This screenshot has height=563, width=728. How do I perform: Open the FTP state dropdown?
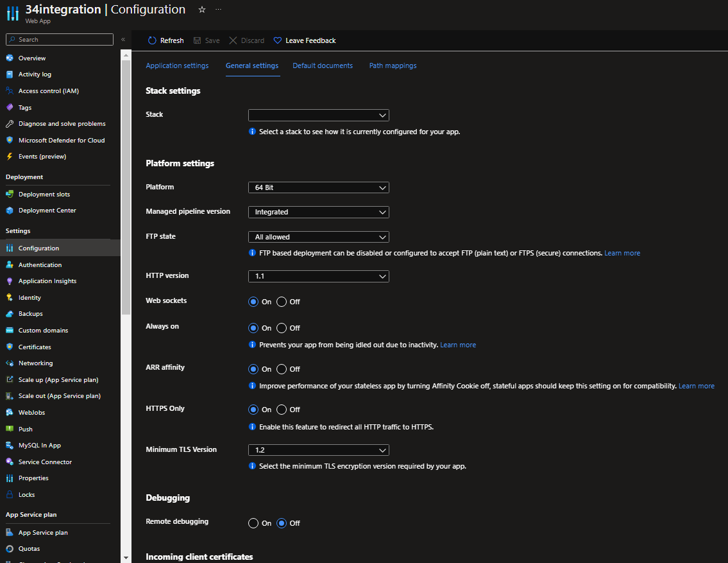pyautogui.click(x=319, y=237)
